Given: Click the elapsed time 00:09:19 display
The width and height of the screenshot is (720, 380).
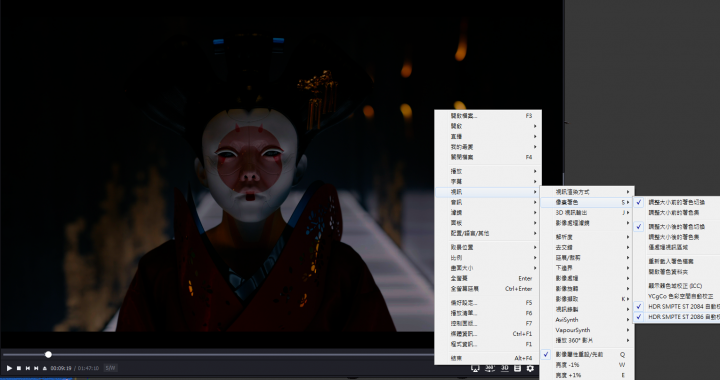Looking at the screenshot, I should point(61,368).
